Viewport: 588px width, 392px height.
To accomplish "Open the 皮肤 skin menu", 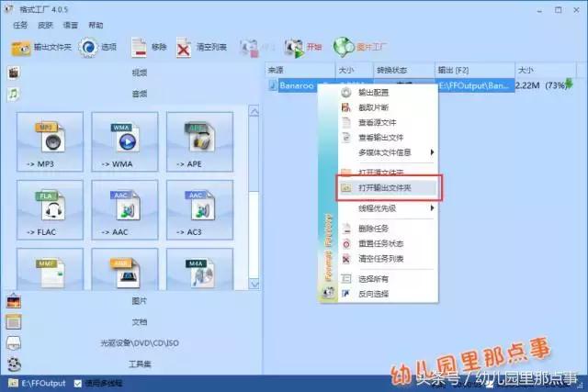I will pos(45,25).
